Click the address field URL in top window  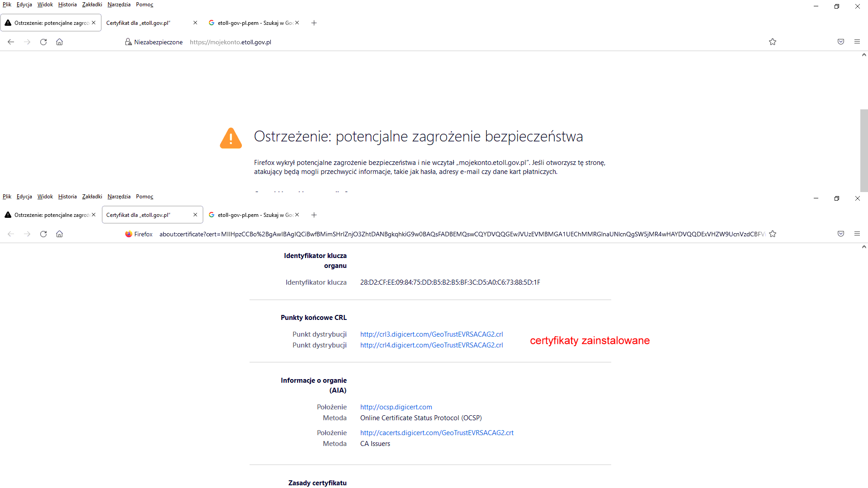[x=231, y=42]
